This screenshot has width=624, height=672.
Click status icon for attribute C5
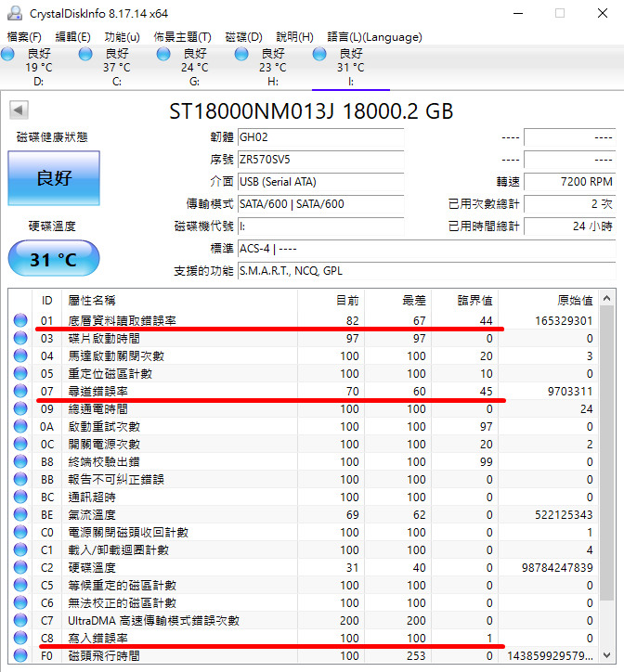pyautogui.click(x=20, y=585)
